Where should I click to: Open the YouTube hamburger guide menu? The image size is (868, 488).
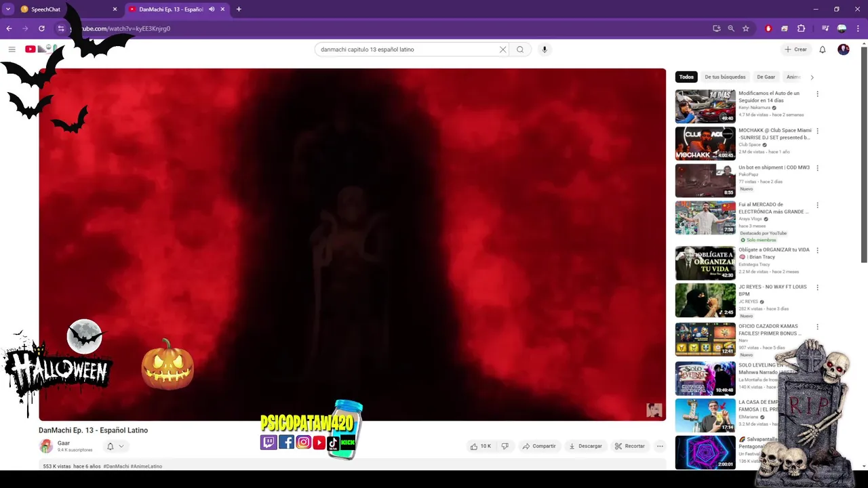12,49
